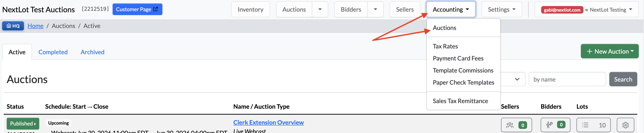The image size is (644, 133).
Task: Open Customer Page external link button
Action: pos(137,9)
